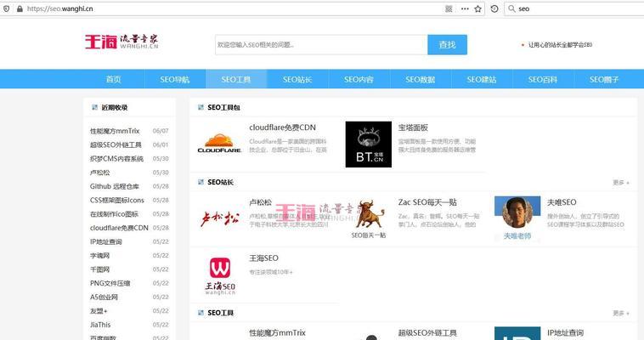Screen dimensions: 644x340
Task: Open 卢松松 in the recent list
Action: coord(99,173)
